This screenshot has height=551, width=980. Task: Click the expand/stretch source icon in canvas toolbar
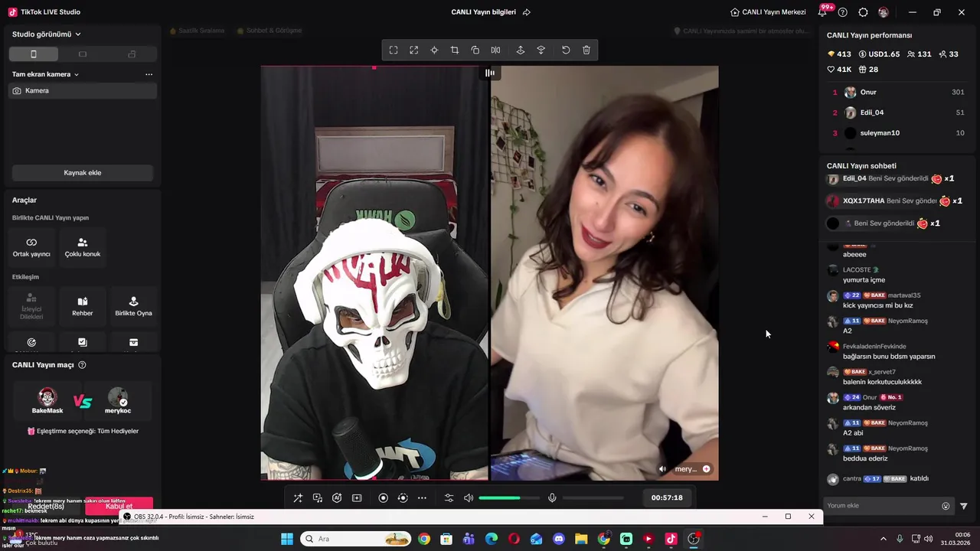coord(414,50)
